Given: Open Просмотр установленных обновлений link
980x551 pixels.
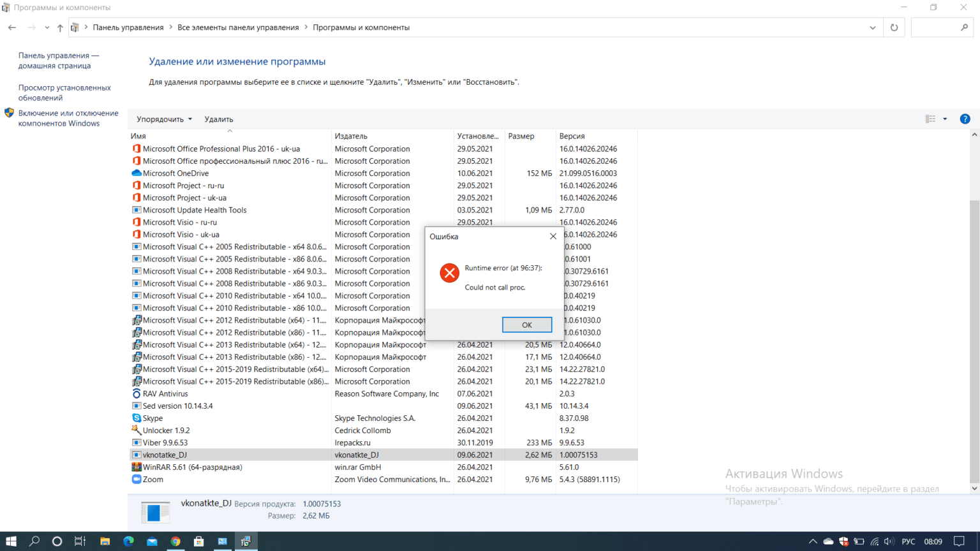Looking at the screenshot, I should pyautogui.click(x=64, y=92).
